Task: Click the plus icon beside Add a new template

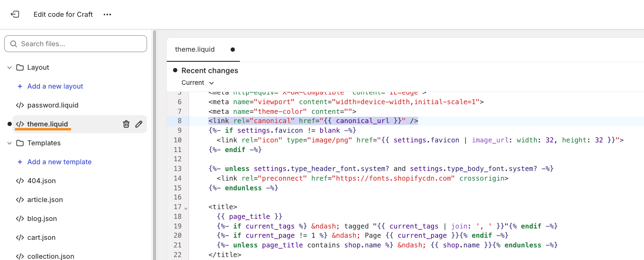Action: click(19, 162)
